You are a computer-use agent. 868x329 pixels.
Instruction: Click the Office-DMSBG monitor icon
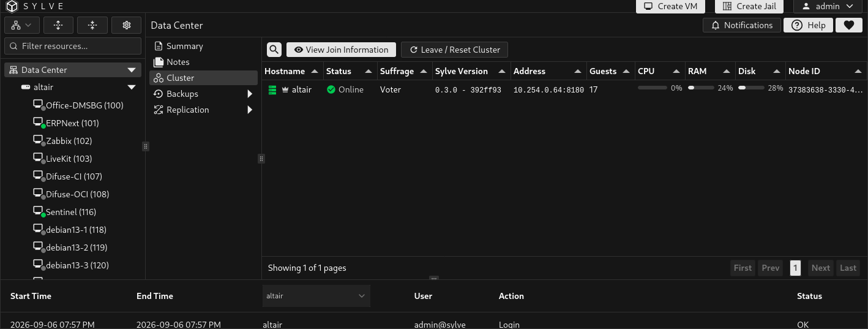click(39, 105)
